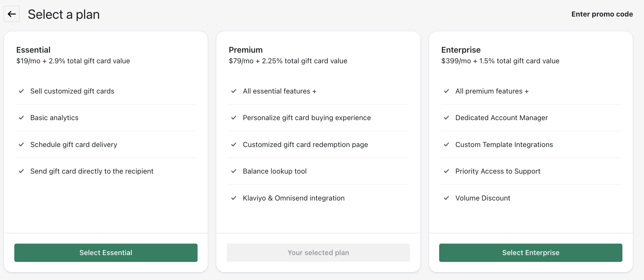Click the back arrow icon
Viewport: 644px width, 280px height.
[11, 14]
